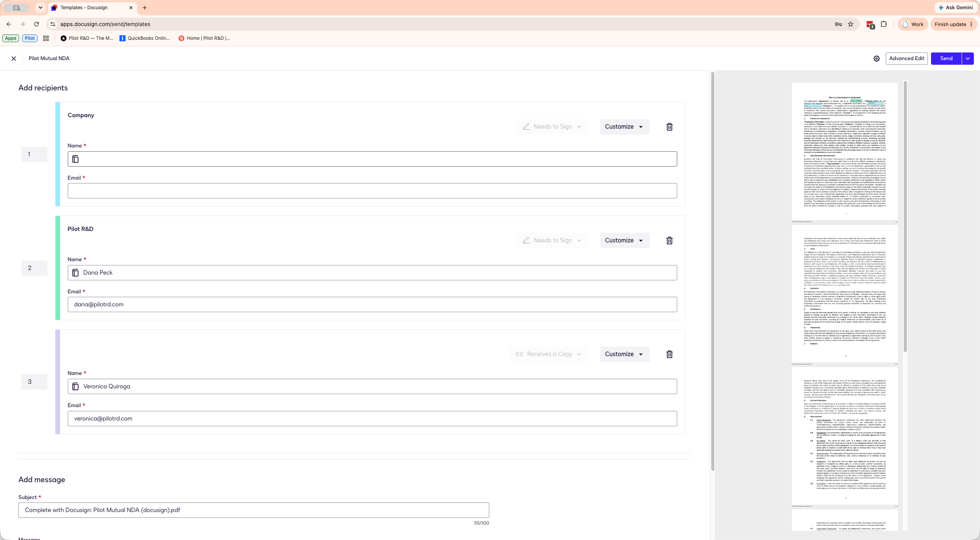
Task: Open tab groups grid icon in bookmarks bar
Action: 46,38
